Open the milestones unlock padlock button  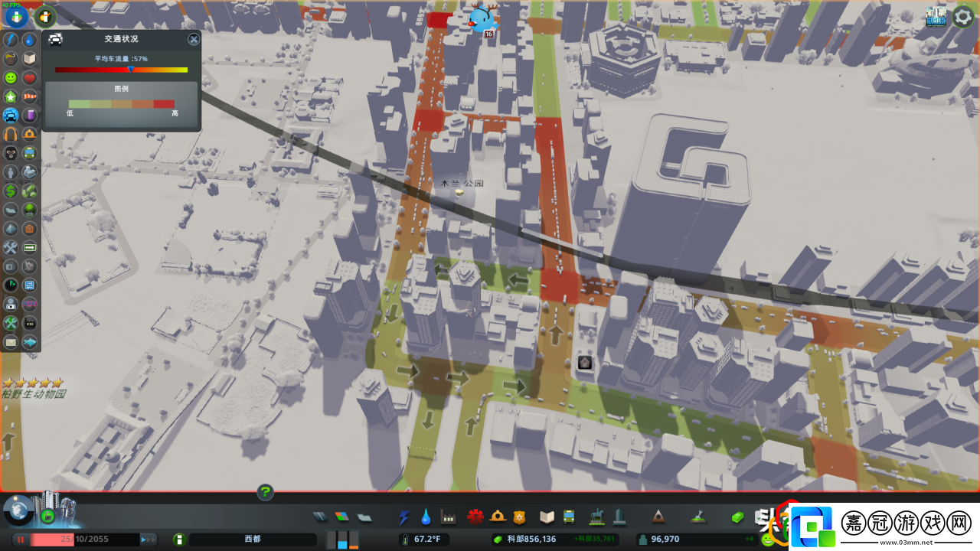pyautogui.click(x=47, y=517)
